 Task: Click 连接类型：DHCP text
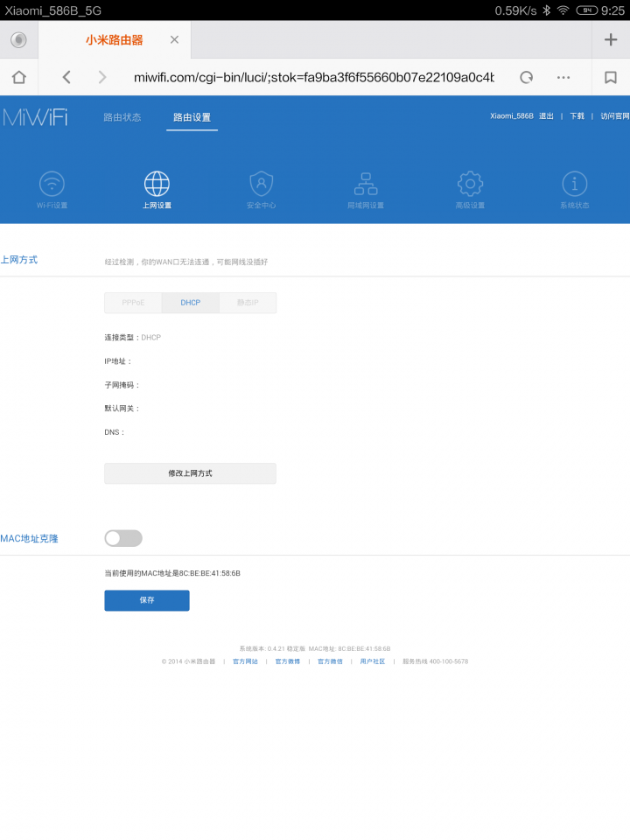(132, 338)
